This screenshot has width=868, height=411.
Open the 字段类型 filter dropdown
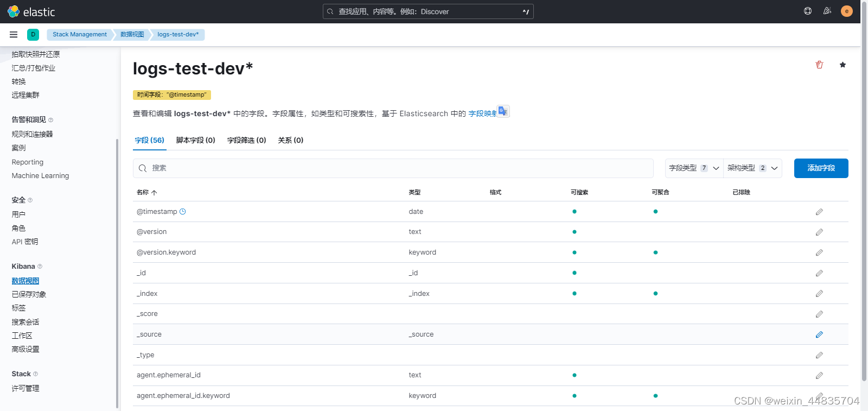pyautogui.click(x=694, y=168)
